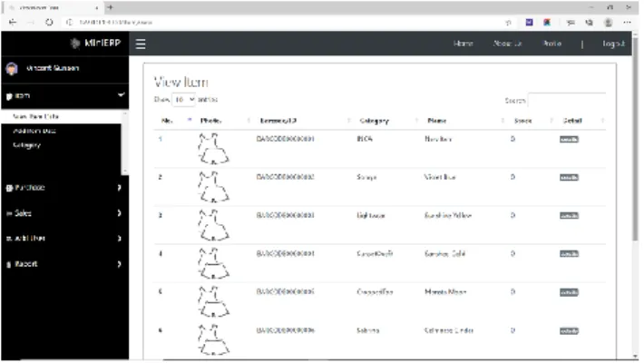The height and width of the screenshot is (363, 644).
Task: Click the purple browser extension icon
Action: [529, 22]
